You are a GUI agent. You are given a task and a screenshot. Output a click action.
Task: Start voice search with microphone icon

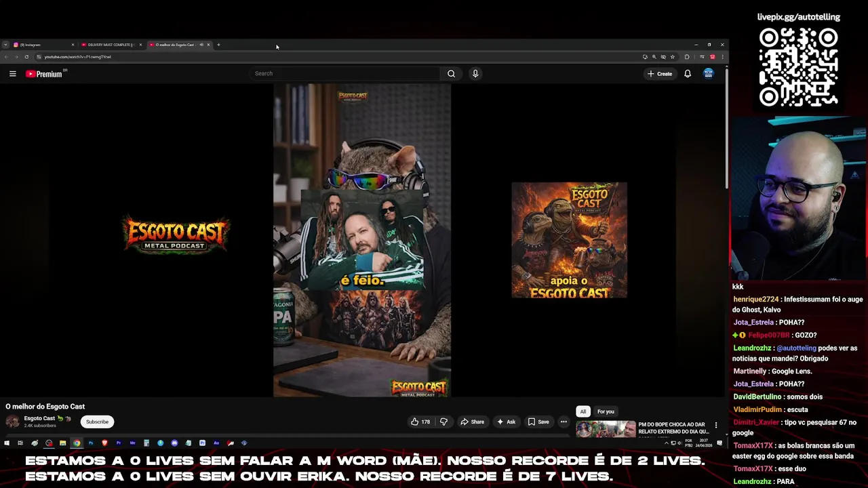coord(475,73)
